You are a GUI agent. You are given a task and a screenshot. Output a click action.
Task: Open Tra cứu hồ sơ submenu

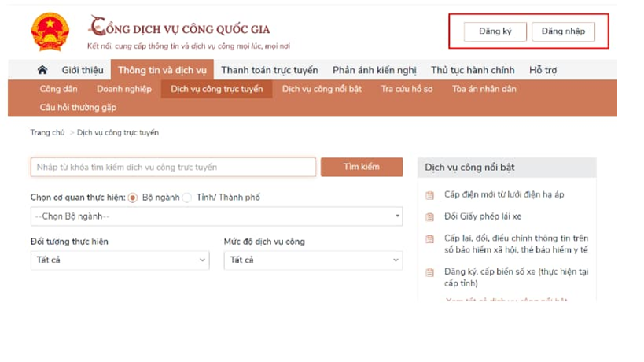pos(407,89)
